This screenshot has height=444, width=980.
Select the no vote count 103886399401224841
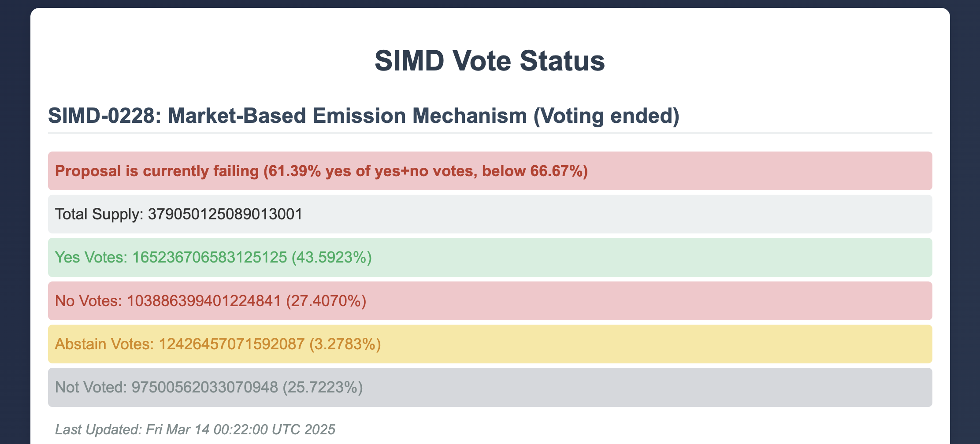click(204, 301)
